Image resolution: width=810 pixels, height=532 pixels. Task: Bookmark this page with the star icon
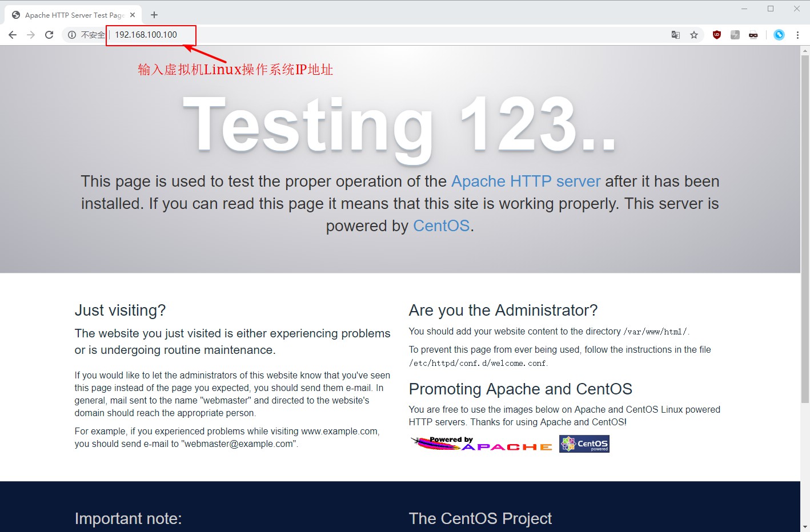tap(694, 35)
